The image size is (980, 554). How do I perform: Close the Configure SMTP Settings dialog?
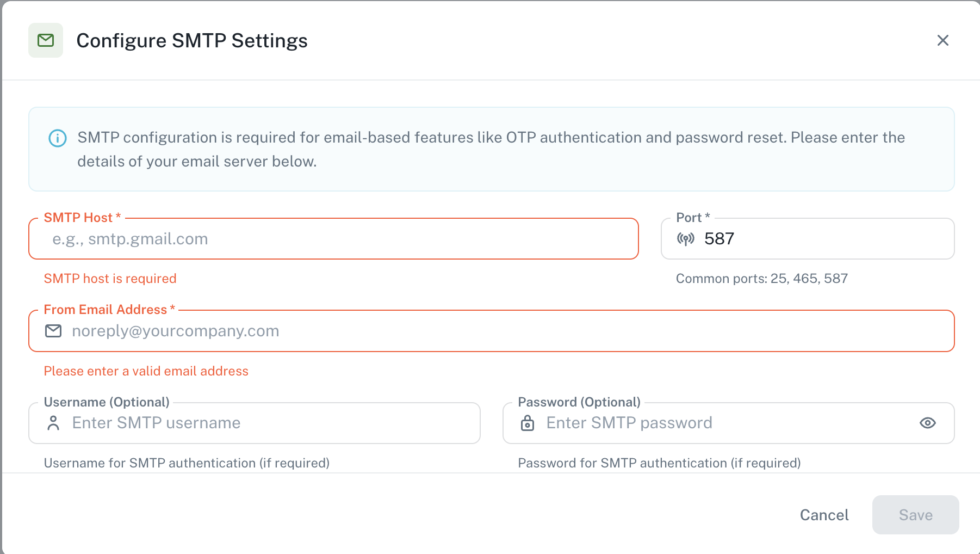pyautogui.click(x=942, y=40)
